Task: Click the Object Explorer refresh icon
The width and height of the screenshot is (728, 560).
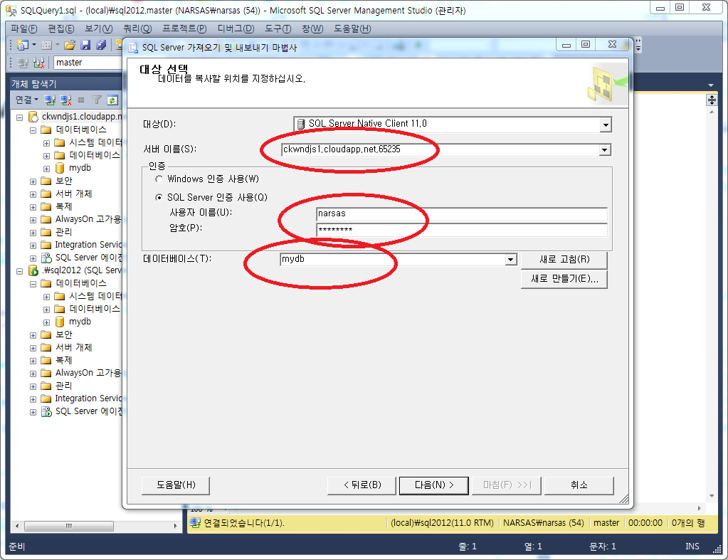Action: [x=112, y=100]
